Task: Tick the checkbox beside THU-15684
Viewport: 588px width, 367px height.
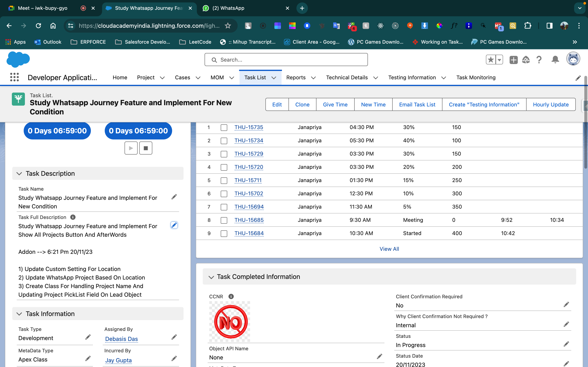Action: pos(224,233)
